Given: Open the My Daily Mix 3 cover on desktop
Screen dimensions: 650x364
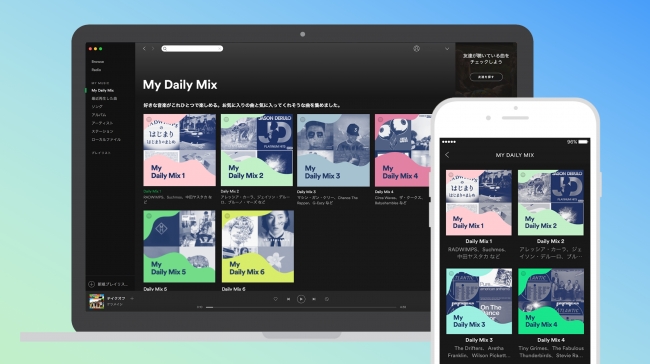Looking at the screenshot, I should point(333,150).
